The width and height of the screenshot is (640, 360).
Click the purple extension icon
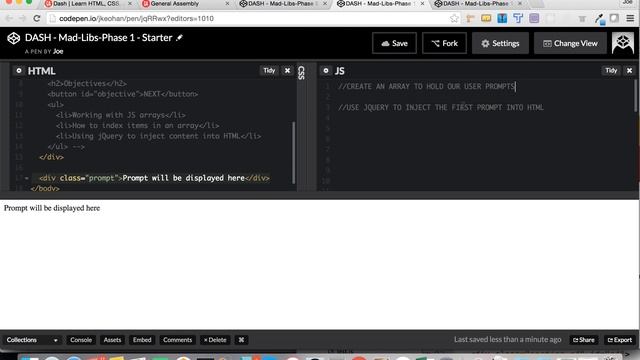(534, 18)
